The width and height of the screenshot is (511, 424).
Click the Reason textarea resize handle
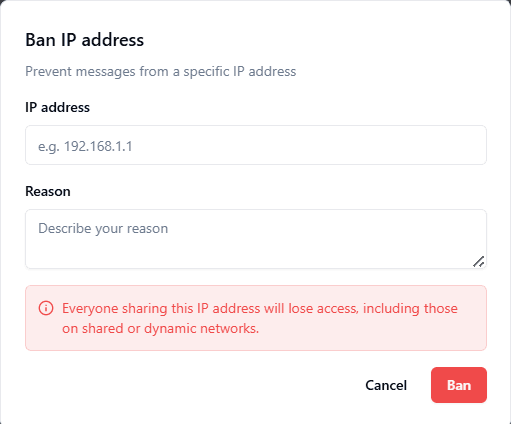pyautogui.click(x=479, y=262)
